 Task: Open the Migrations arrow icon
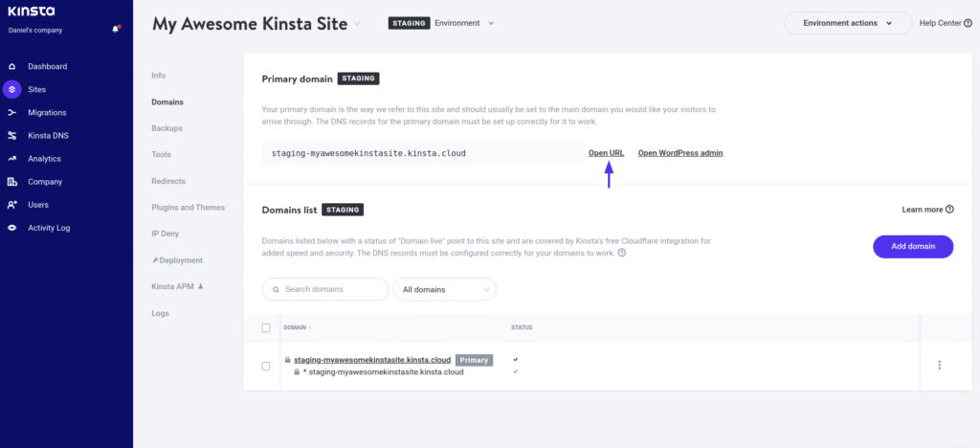pyautogui.click(x=11, y=112)
